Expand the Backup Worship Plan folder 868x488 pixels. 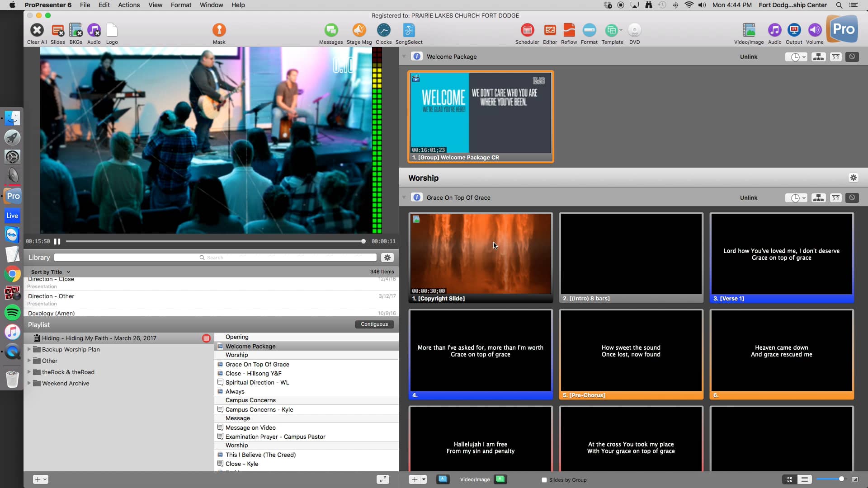tap(29, 349)
